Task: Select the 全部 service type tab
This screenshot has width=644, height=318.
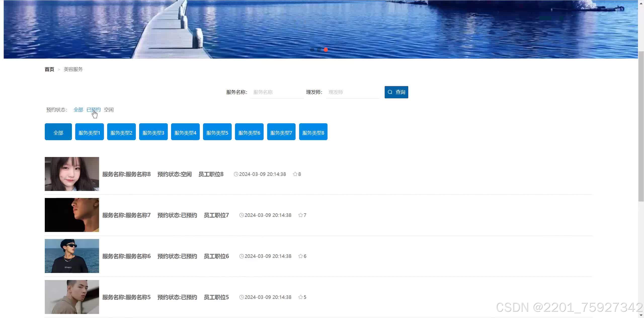Action: [x=58, y=132]
